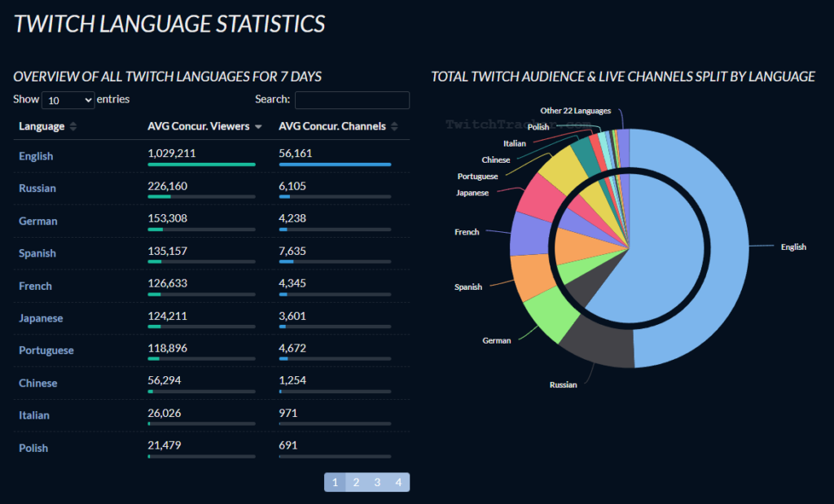Sort by AVG Concur. Channels arrows
Image resolution: width=834 pixels, height=504 pixels.
coord(394,126)
